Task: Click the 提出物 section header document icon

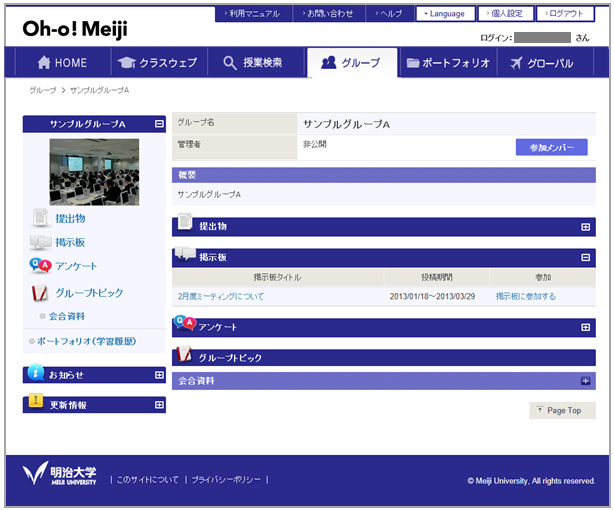Action: [x=185, y=221]
